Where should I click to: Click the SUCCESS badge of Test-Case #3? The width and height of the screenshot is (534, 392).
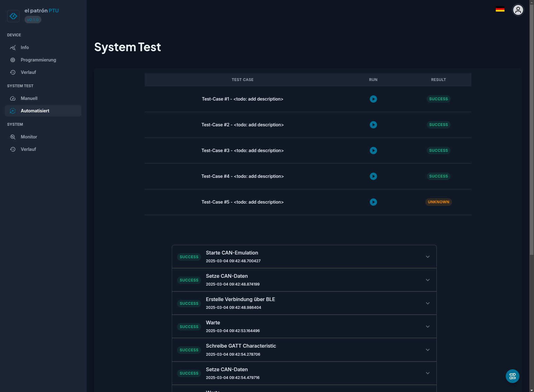coord(438,151)
